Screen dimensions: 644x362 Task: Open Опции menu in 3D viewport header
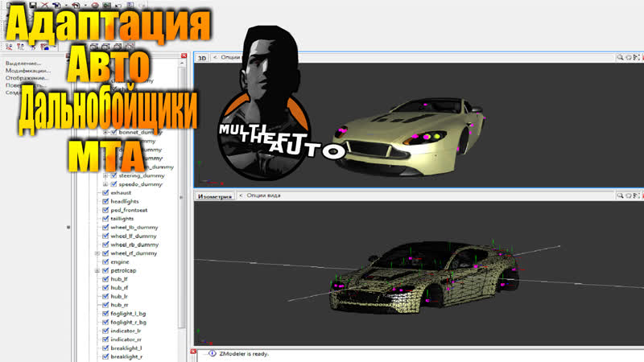tap(230, 57)
